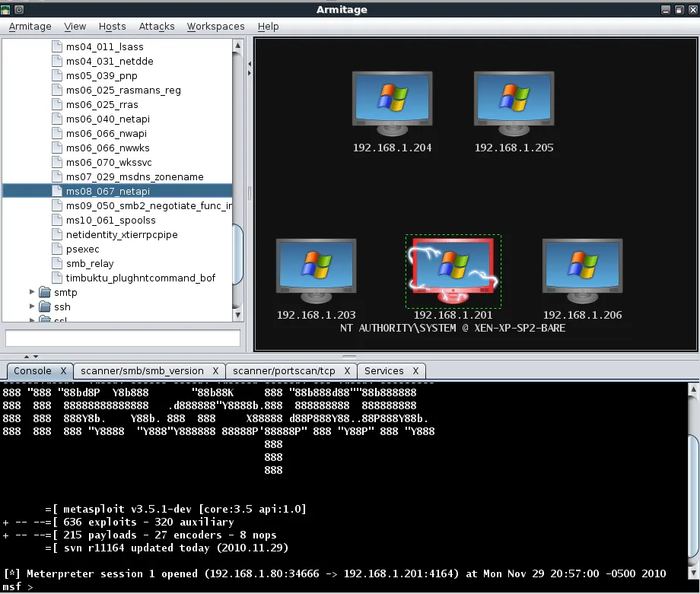The height and width of the screenshot is (594, 700).
Task: Select ms10_061_spoolss exploit file icon
Action: click(x=57, y=220)
